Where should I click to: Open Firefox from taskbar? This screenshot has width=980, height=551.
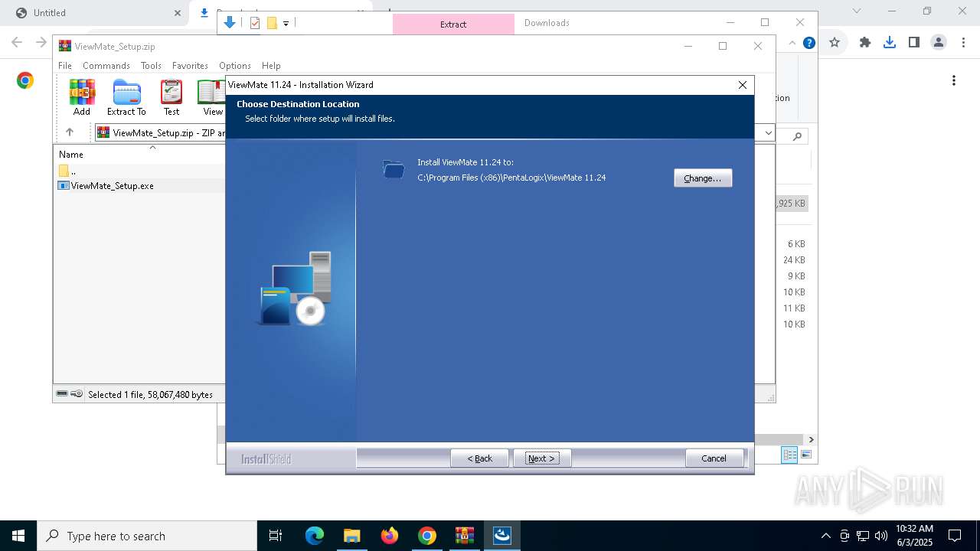[390, 536]
